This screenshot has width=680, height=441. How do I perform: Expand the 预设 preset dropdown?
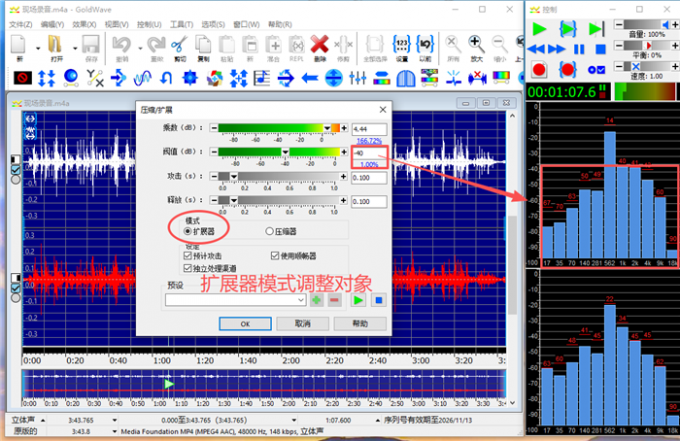(300, 299)
